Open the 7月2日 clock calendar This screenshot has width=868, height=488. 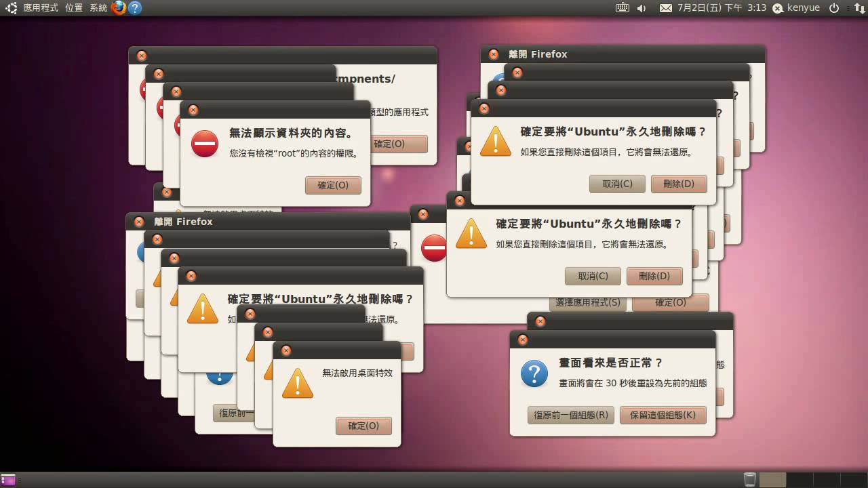point(722,8)
